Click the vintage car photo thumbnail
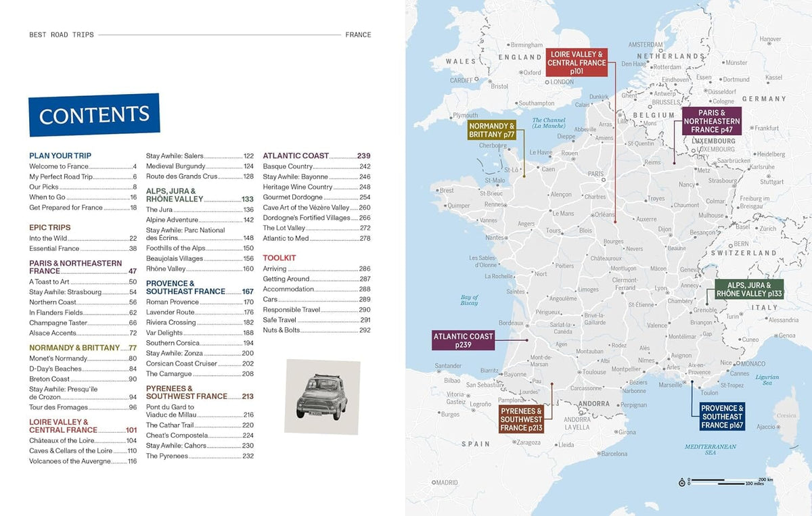 [x=322, y=396]
